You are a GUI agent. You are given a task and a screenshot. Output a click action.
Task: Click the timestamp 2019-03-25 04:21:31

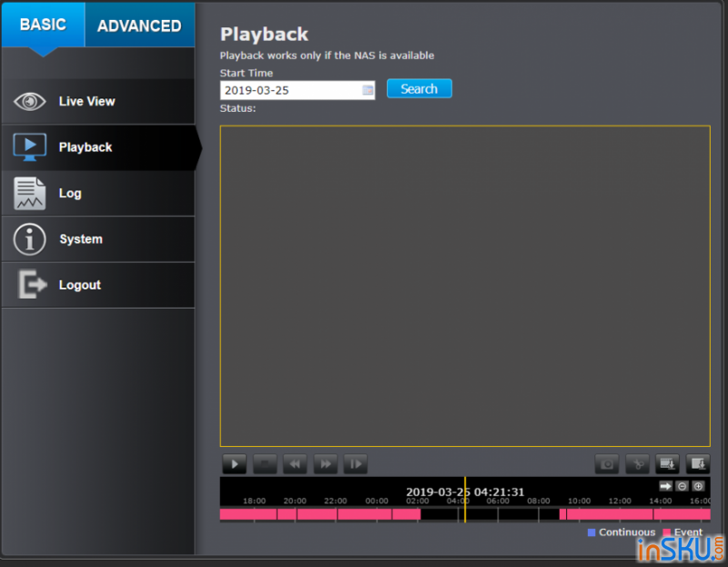click(465, 491)
